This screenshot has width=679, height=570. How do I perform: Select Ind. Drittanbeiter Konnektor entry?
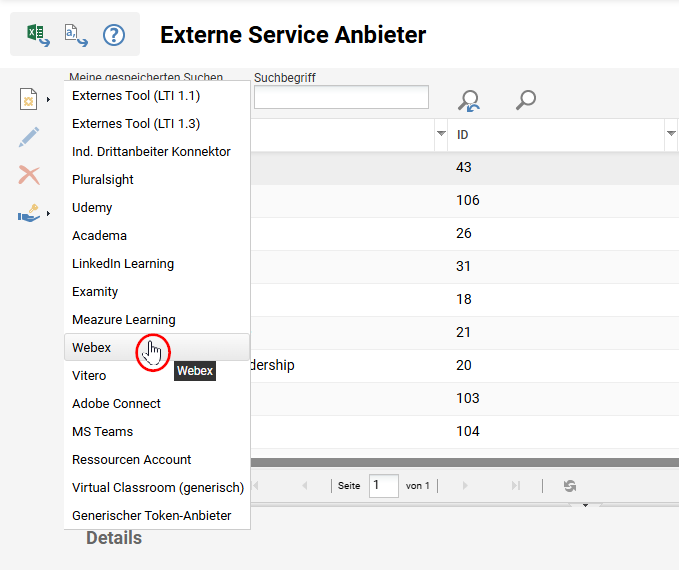click(x=157, y=152)
